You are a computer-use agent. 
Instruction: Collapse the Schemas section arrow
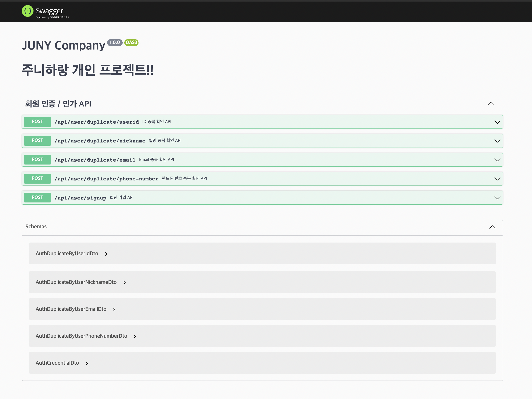(x=492, y=227)
